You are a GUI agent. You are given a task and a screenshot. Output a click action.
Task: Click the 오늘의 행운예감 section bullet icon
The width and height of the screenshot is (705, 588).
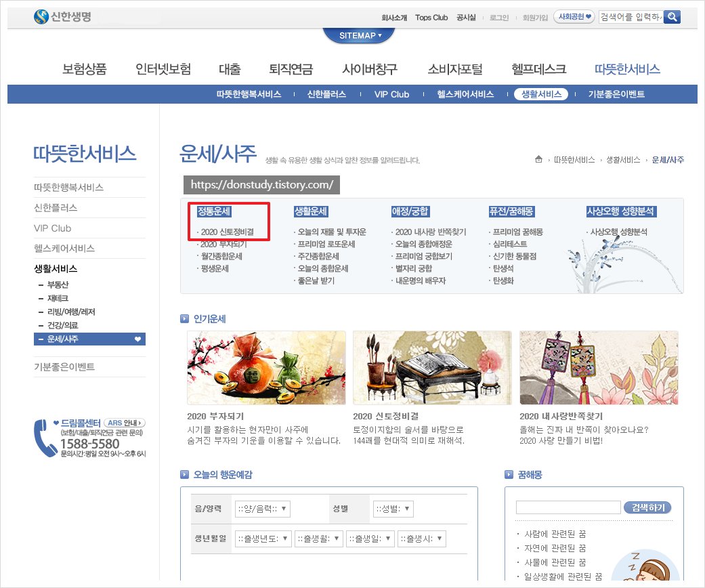click(x=184, y=475)
